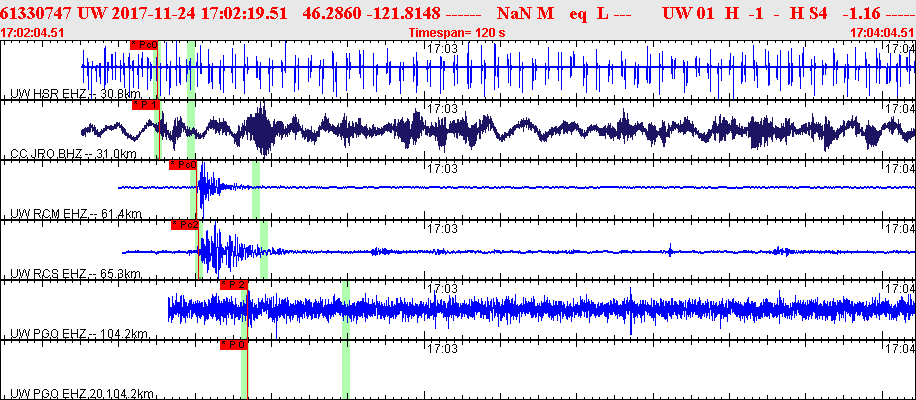916x400 pixels.
Task: Click the Pc0 pick flag on HSR trace
Action: (x=144, y=46)
